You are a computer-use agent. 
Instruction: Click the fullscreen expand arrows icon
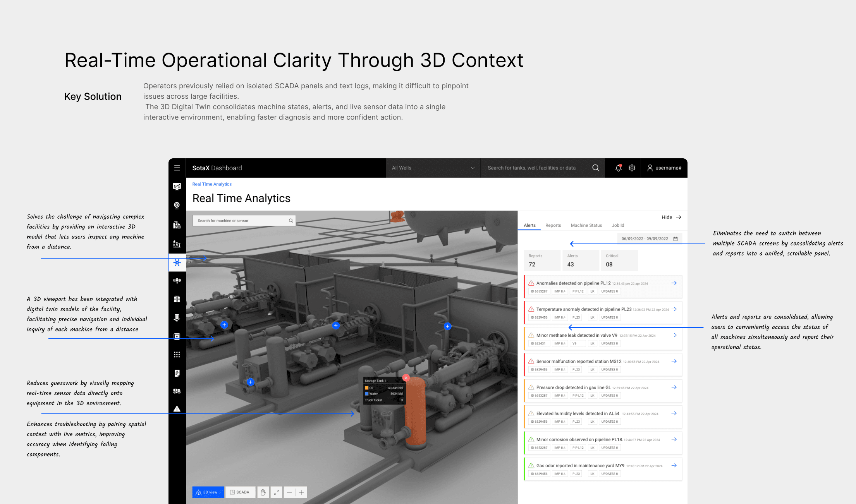pos(276,492)
